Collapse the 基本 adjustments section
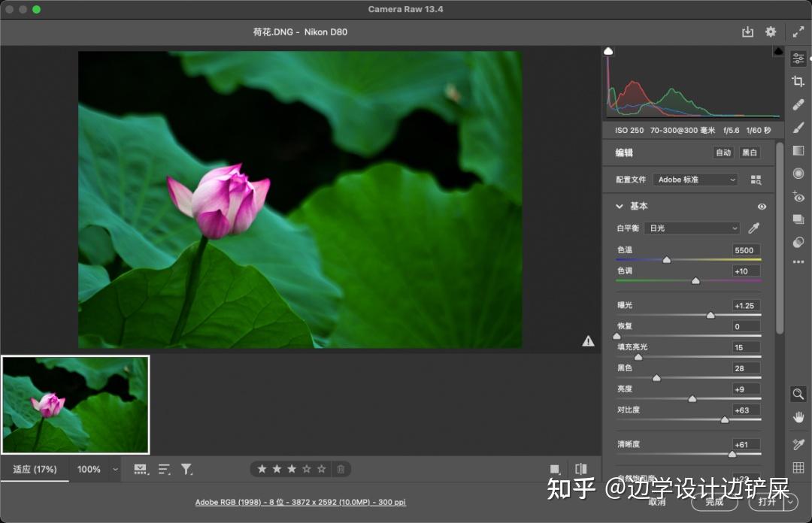The image size is (812, 523). coord(620,206)
